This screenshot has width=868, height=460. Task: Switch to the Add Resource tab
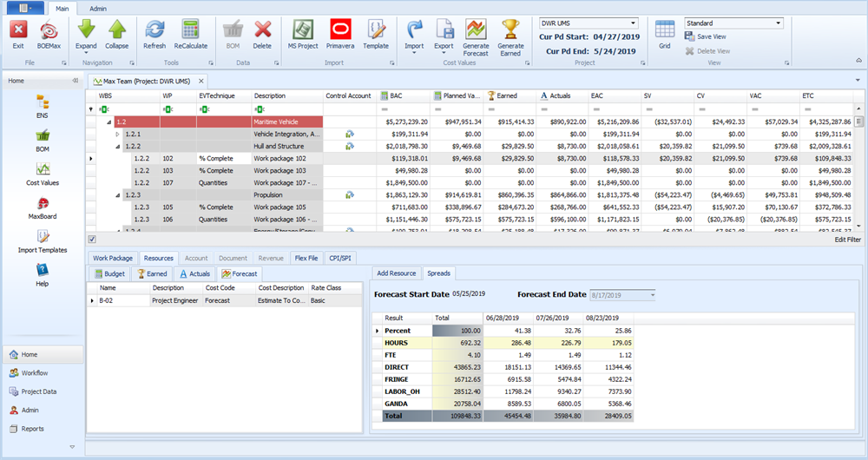click(x=396, y=273)
